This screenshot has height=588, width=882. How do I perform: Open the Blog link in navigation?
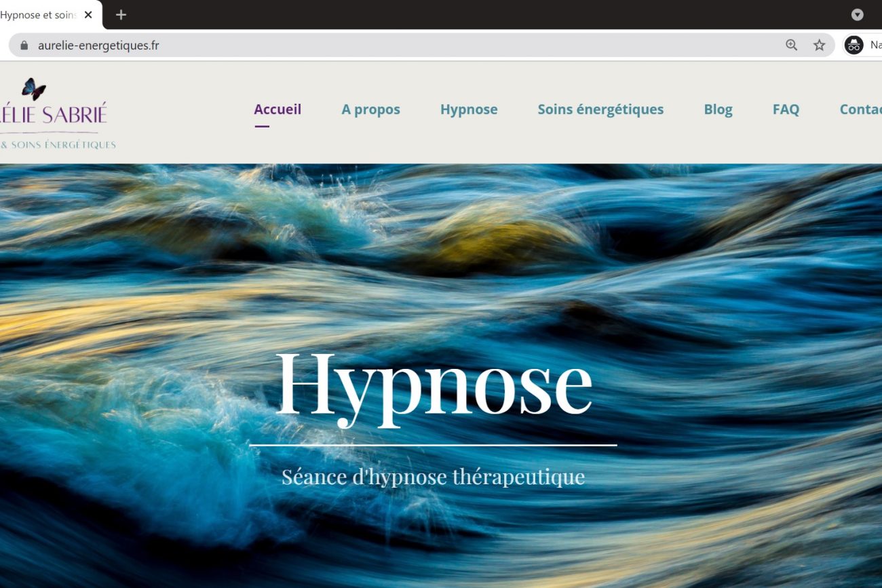pos(718,109)
